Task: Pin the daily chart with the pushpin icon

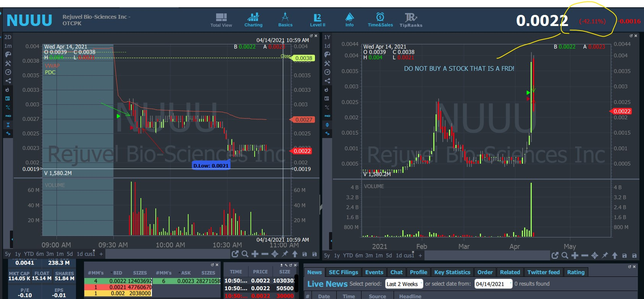Action: [605, 255]
